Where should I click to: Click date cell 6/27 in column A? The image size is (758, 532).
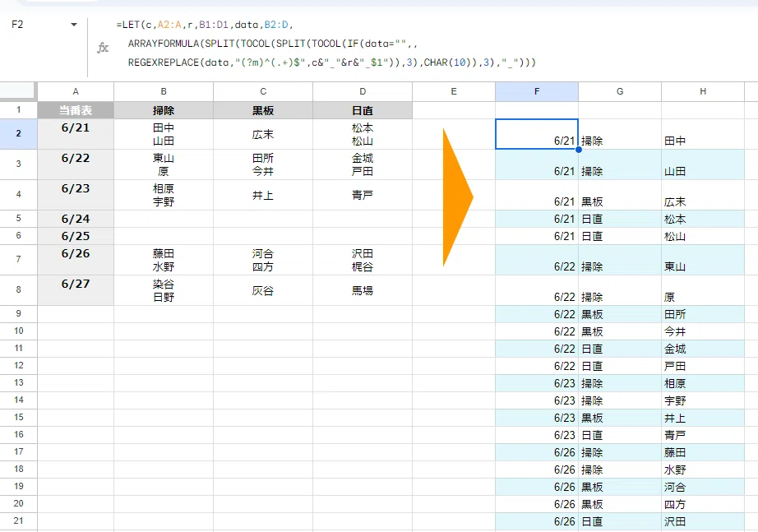pos(76,290)
